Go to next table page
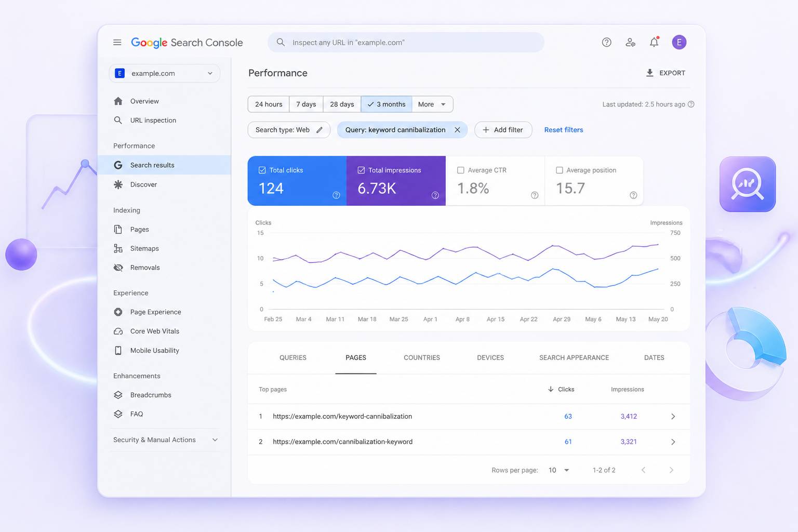798x532 pixels. 671,470
